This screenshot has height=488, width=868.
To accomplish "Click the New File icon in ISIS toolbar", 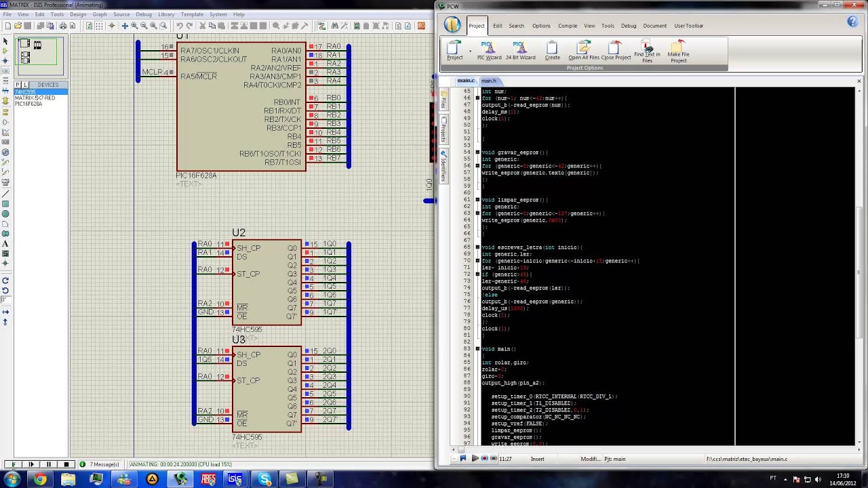I will [7, 26].
